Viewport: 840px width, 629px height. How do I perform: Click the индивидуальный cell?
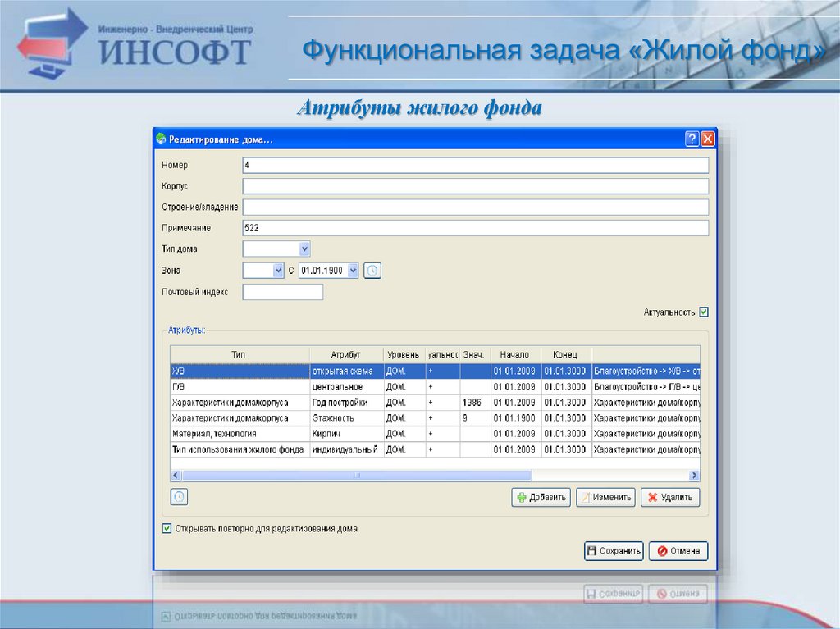click(346, 449)
